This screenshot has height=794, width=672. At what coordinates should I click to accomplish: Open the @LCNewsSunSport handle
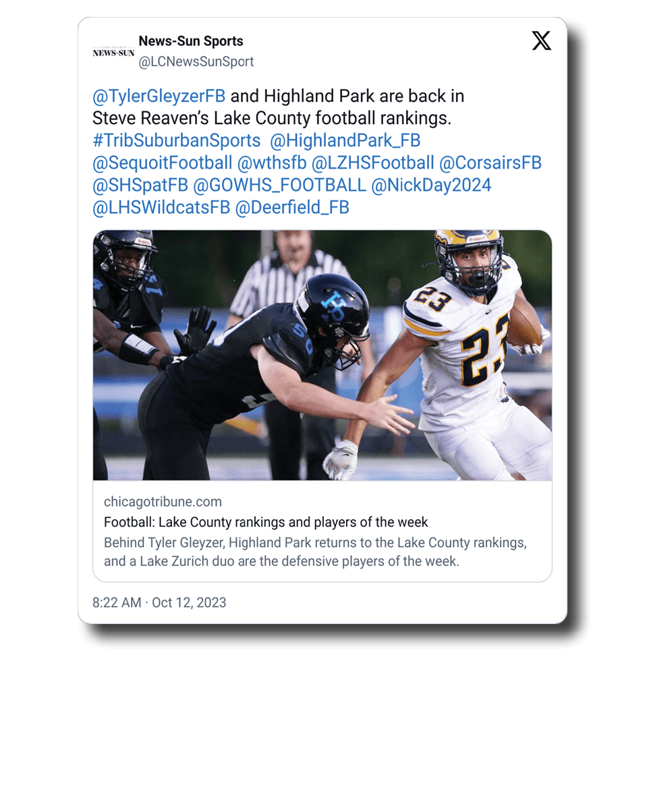tap(196, 62)
